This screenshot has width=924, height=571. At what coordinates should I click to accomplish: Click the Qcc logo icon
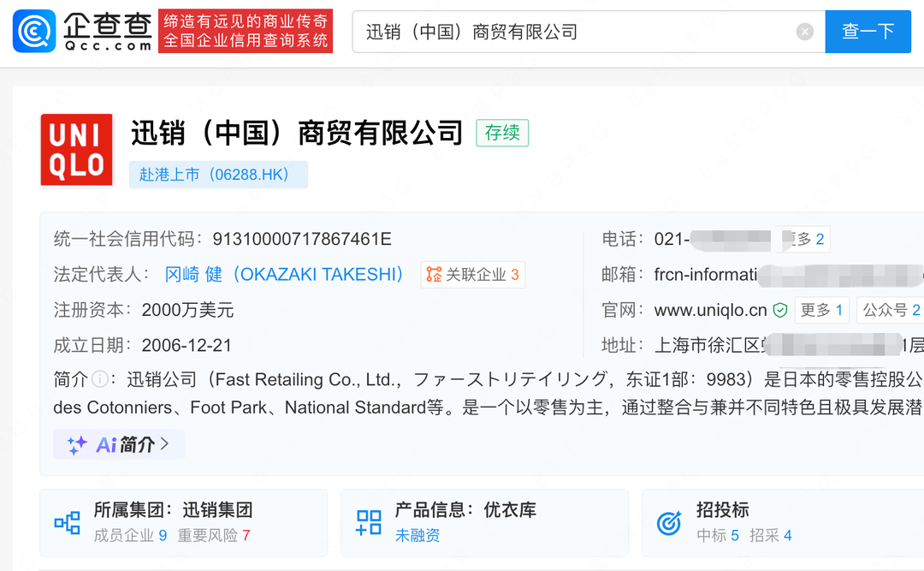tap(34, 32)
